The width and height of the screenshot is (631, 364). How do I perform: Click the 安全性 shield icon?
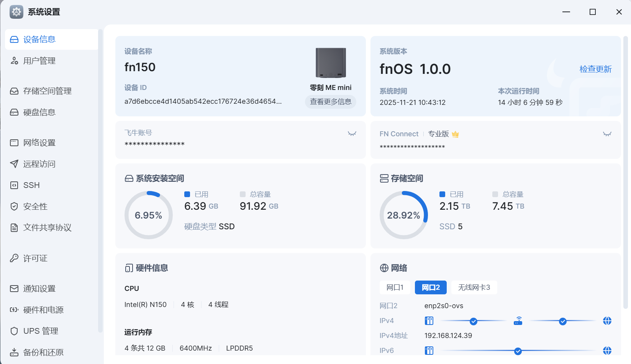(x=14, y=207)
